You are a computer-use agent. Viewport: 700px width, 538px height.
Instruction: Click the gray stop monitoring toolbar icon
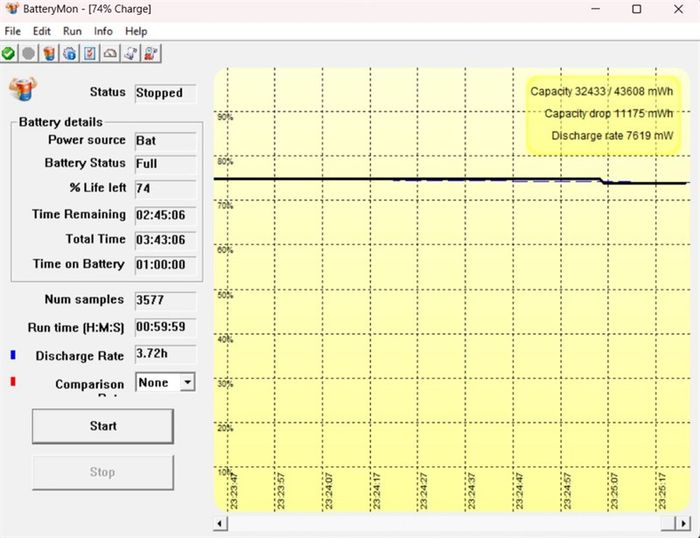click(x=29, y=54)
